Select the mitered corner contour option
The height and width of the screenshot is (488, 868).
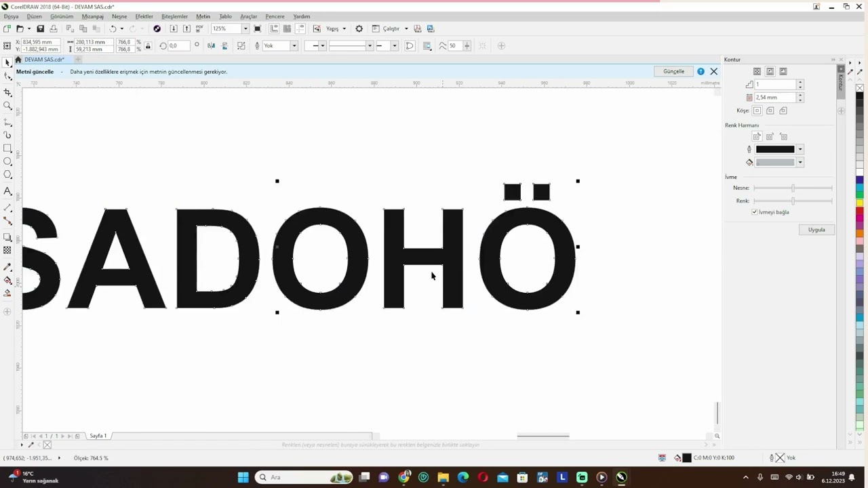pos(757,110)
